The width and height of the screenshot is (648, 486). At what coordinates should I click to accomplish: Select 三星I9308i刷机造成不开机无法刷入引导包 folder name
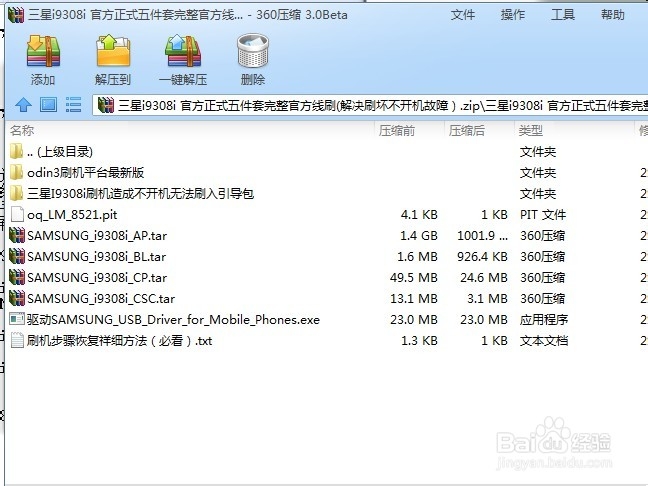[x=141, y=194]
